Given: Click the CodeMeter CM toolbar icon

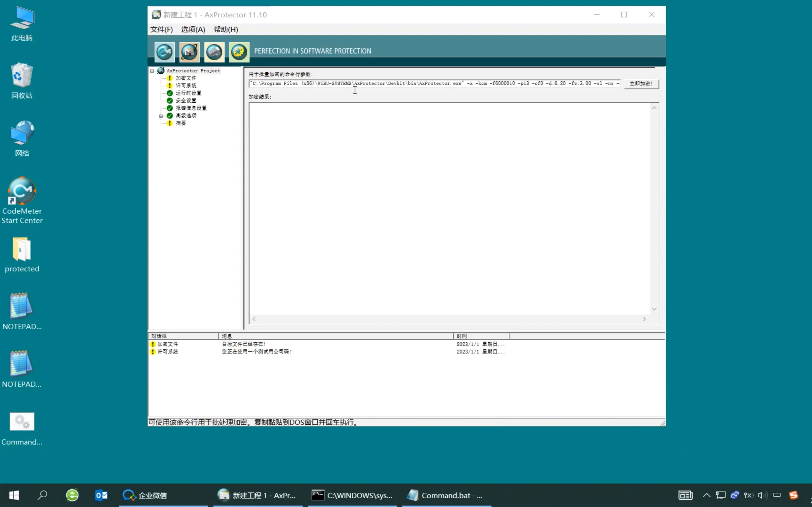Looking at the screenshot, I should pos(164,52).
